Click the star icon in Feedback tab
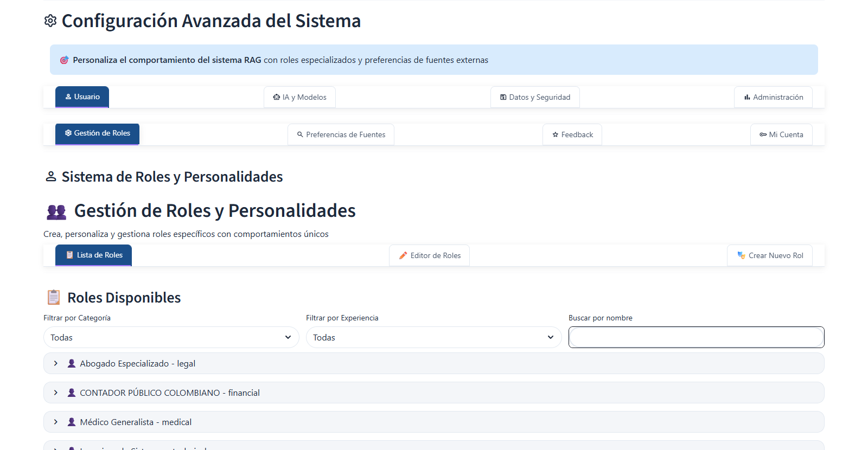 tap(556, 134)
